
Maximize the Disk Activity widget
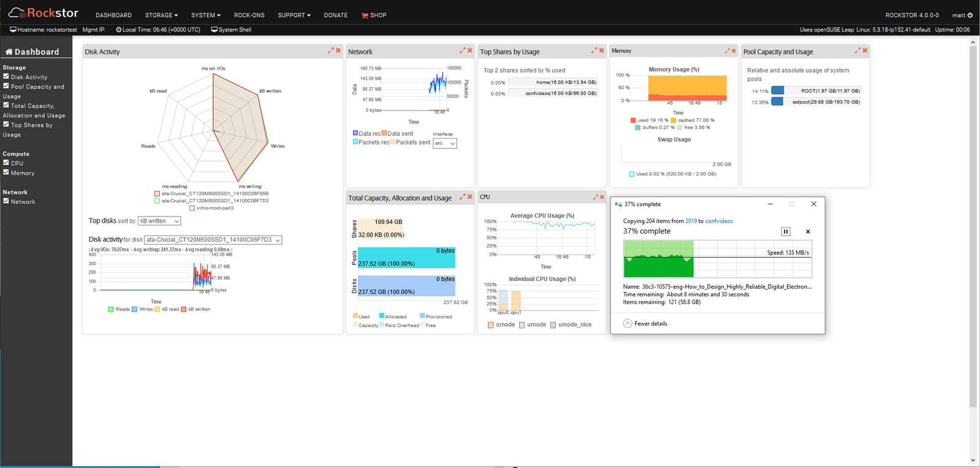tap(331, 50)
